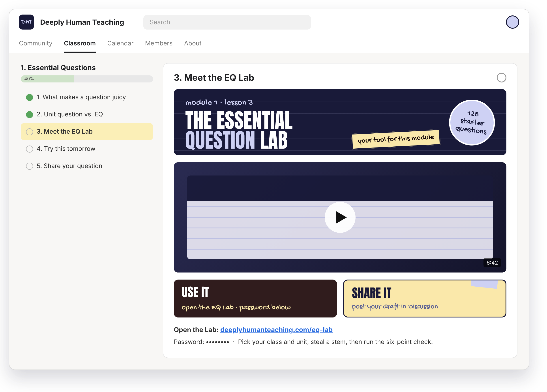Click the '128 starter questions' badge
The width and height of the screenshot is (547, 392).
click(472, 122)
